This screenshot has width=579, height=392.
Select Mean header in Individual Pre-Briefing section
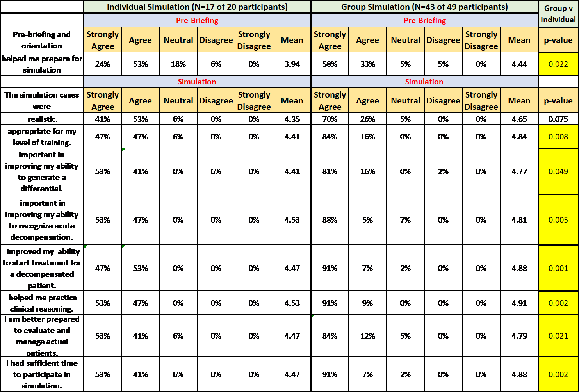pyautogui.click(x=292, y=40)
